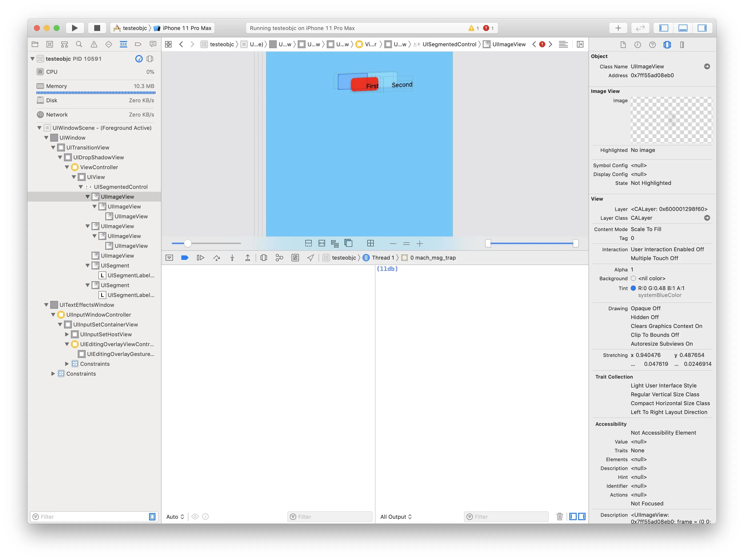The width and height of the screenshot is (744, 560).
Task: Click the Stop button in the toolbar
Action: tap(97, 28)
